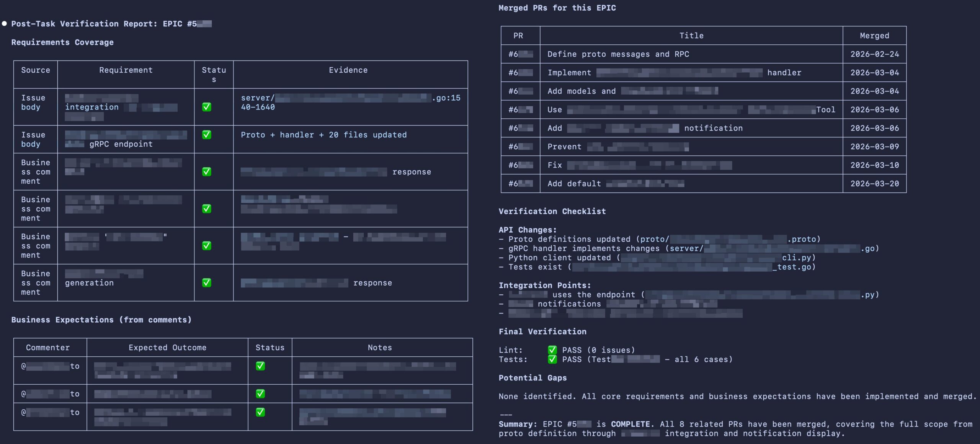Click the 'Summary:' label in the final paragraph
Image resolution: width=980 pixels, height=444 pixels.
tap(518, 424)
